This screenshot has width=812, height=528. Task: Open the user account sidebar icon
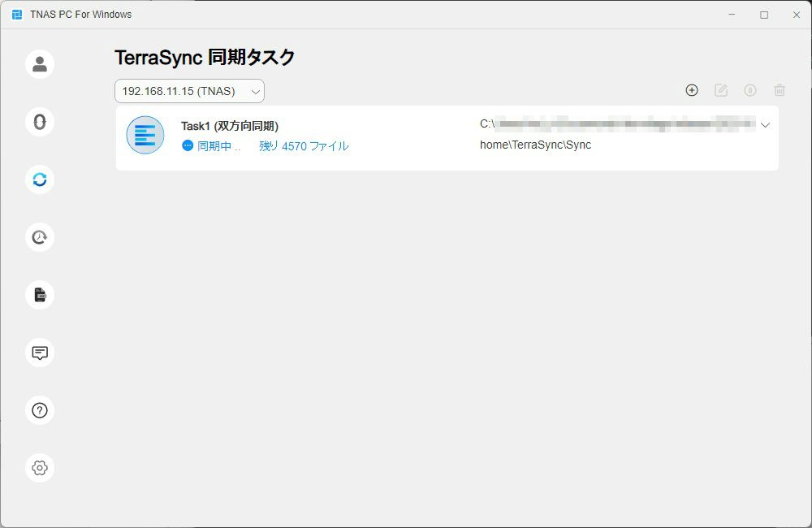40,64
